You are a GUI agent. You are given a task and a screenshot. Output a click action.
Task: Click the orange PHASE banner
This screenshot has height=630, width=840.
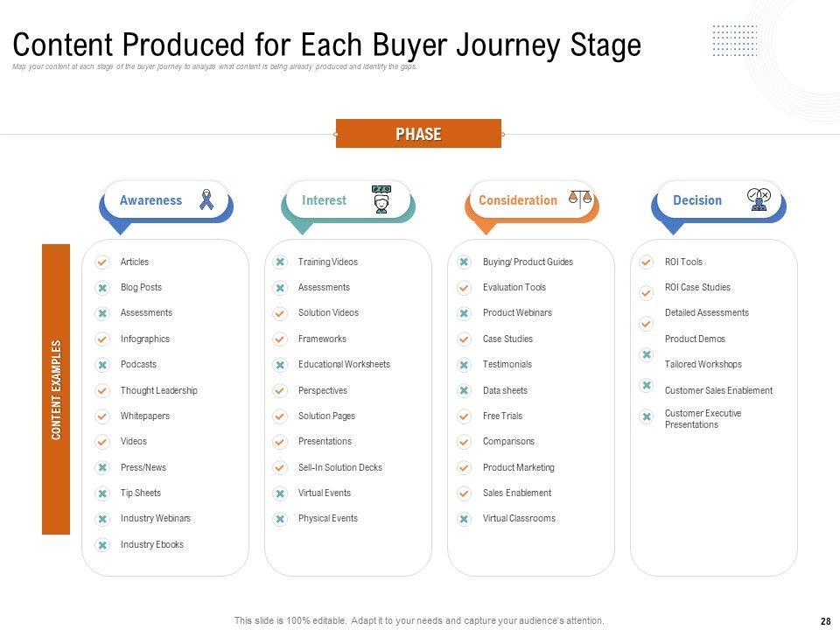(x=418, y=134)
